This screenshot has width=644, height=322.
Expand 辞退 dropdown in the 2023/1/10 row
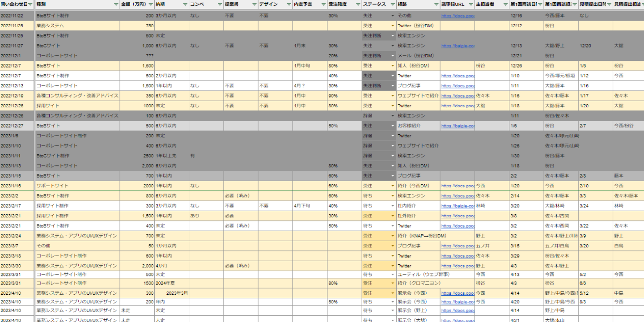(x=393, y=146)
